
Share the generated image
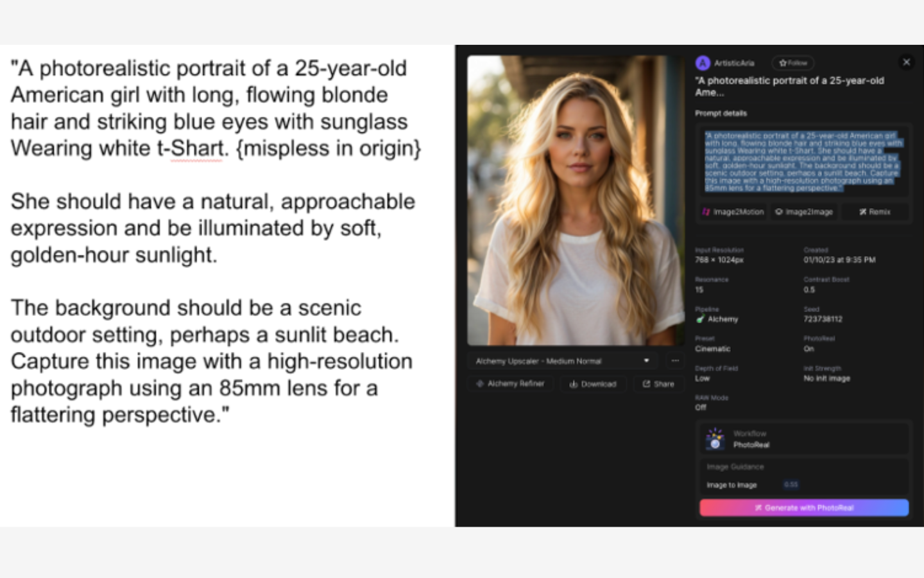(658, 384)
